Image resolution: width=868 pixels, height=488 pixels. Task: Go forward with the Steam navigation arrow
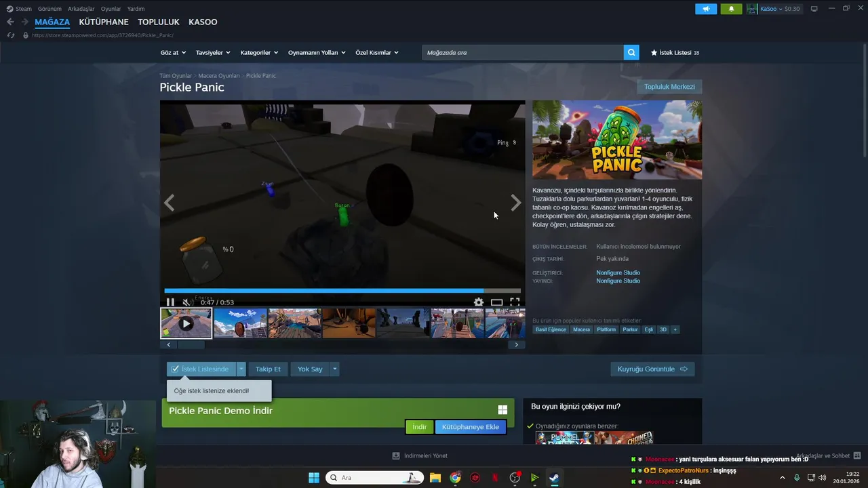point(24,22)
